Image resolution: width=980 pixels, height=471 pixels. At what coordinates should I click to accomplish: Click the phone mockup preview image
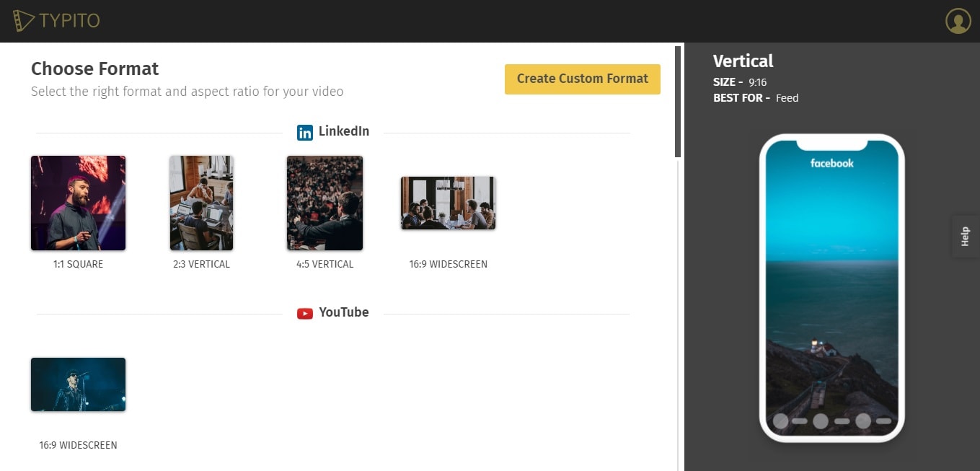click(832, 288)
